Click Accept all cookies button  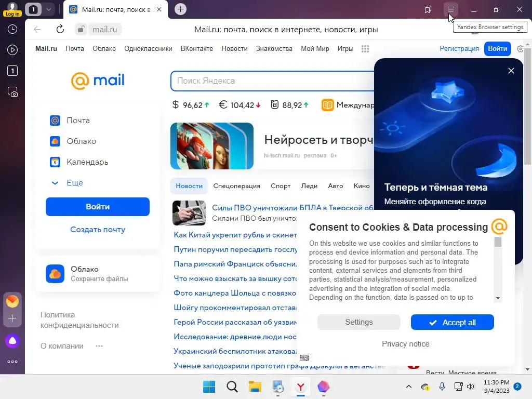453,322
